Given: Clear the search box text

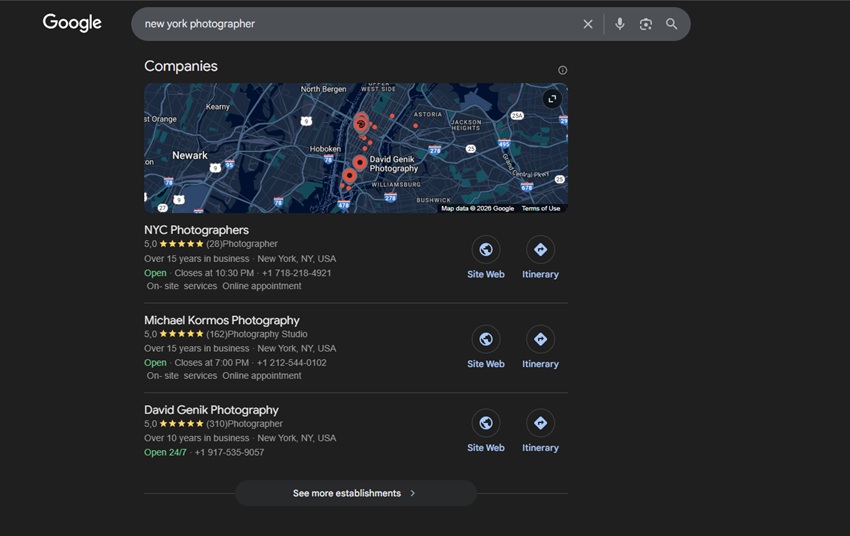Looking at the screenshot, I should click(x=588, y=24).
